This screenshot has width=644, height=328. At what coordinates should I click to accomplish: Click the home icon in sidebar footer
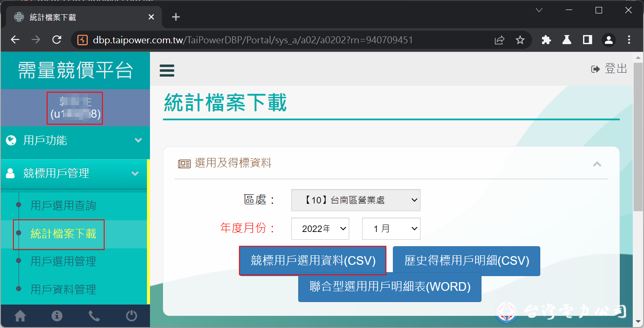(x=20, y=316)
